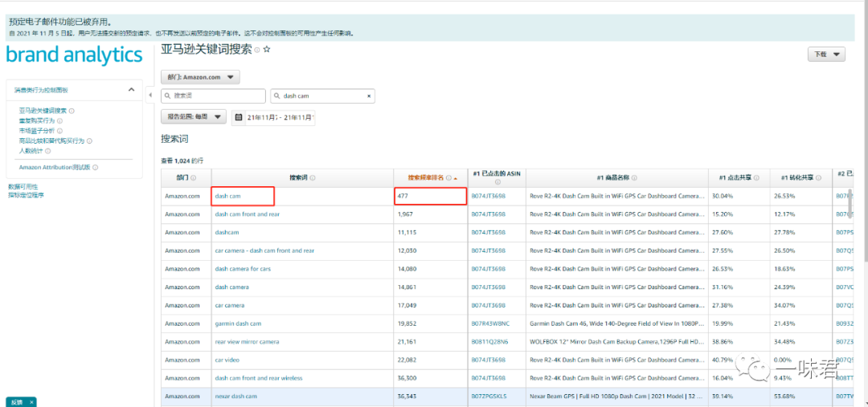Open 重复购买行为 report in sidebar
This screenshot has width=868, height=407.
37,120
